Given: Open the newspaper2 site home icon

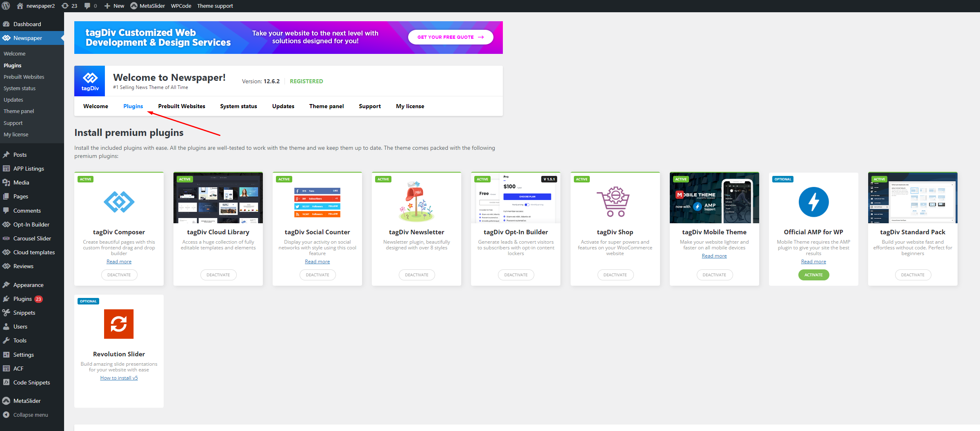Looking at the screenshot, I should (x=20, y=6).
